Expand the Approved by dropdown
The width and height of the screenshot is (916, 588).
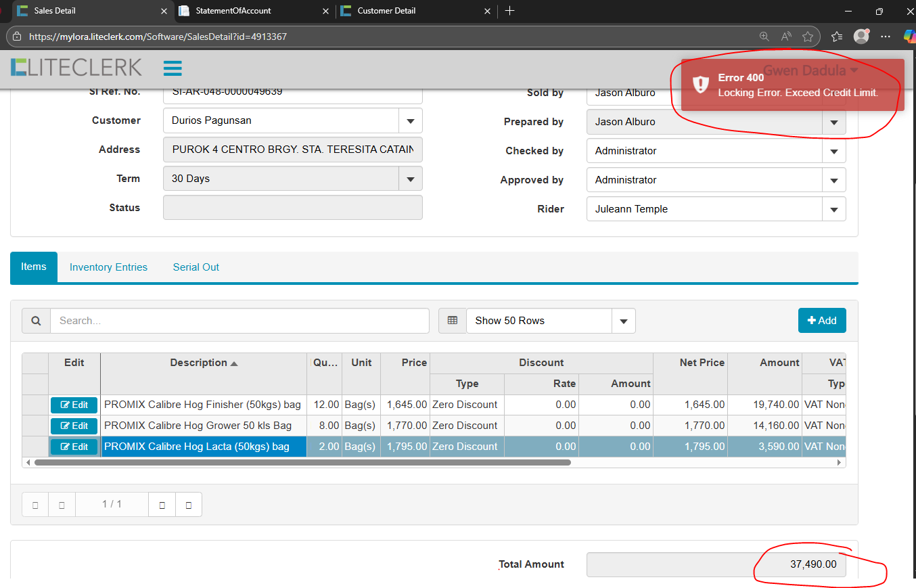(833, 181)
